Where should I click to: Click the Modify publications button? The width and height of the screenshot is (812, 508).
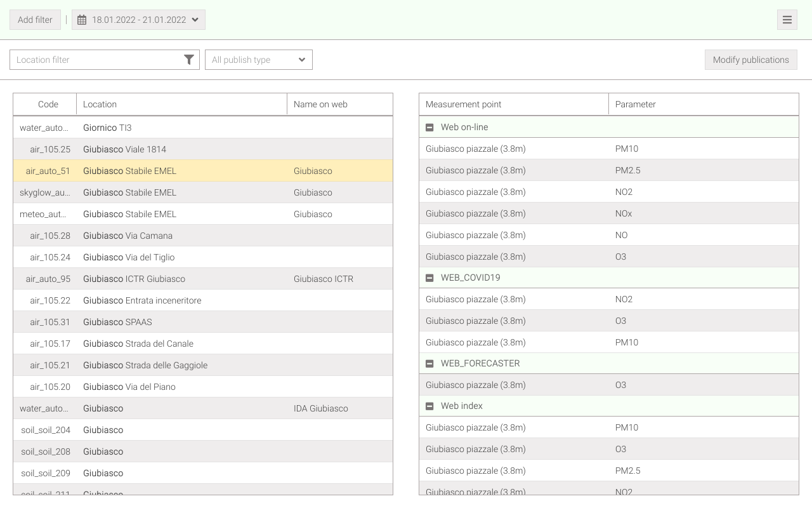click(751, 60)
